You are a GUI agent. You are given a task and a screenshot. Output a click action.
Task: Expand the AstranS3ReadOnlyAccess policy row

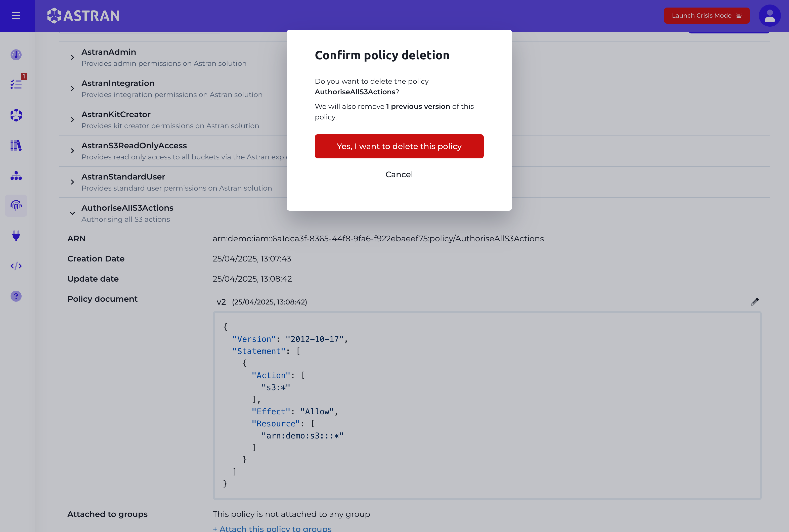72,151
